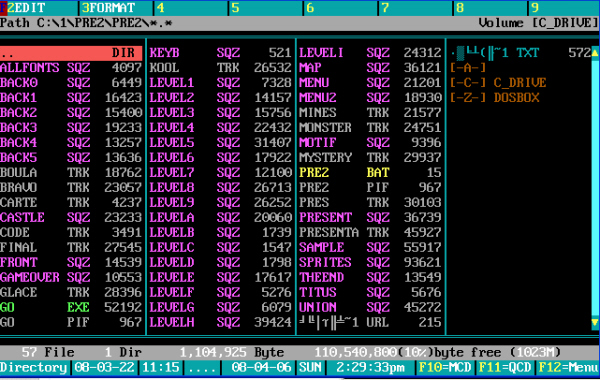
Task: Click the scroll up arrow in the right panel
Action: pyautogui.click(x=595, y=53)
